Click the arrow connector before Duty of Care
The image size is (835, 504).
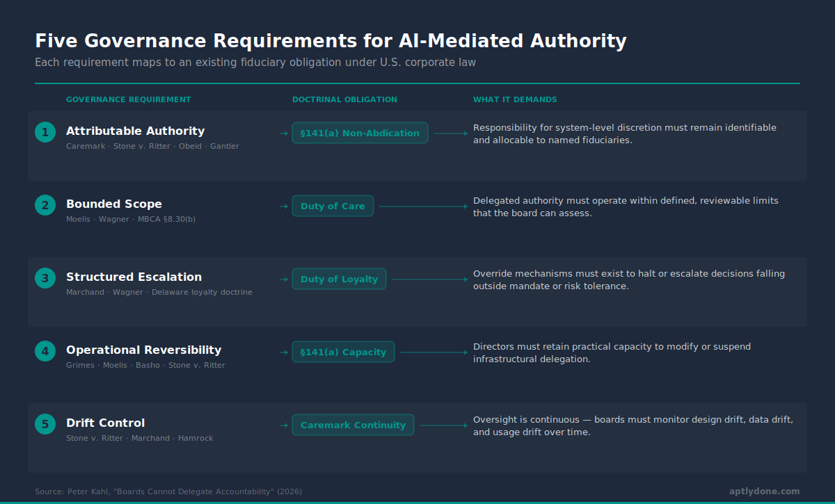tap(283, 206)
